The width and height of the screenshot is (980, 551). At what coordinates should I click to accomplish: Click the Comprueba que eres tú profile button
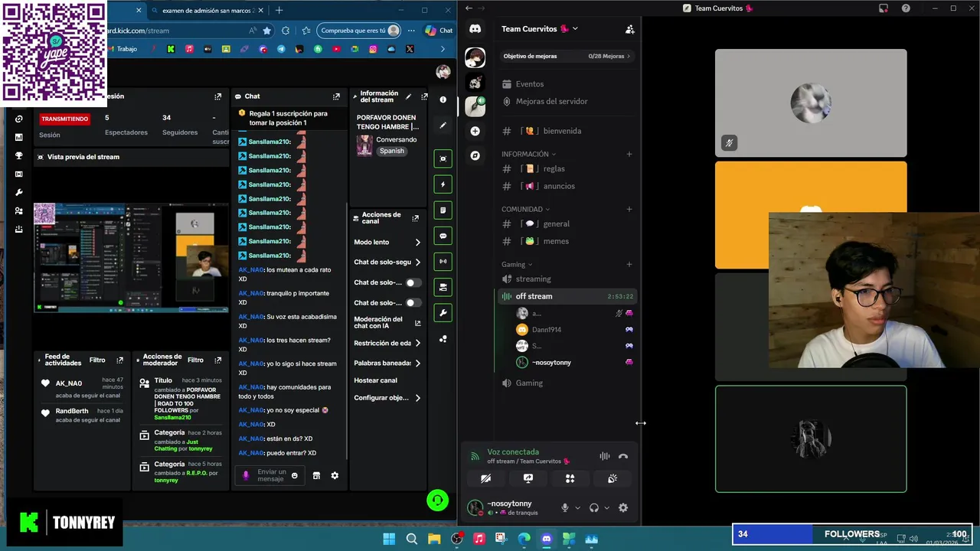tap(360, 31)
